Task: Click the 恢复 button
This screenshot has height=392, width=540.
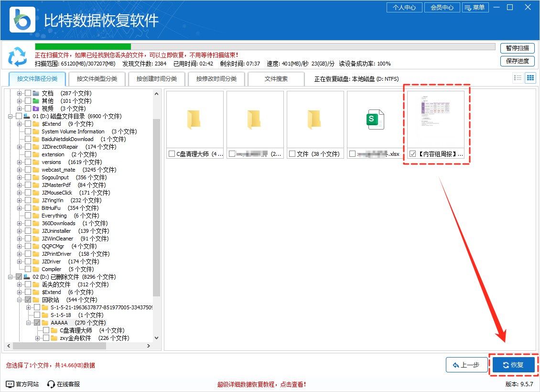Action: point(514,365)
